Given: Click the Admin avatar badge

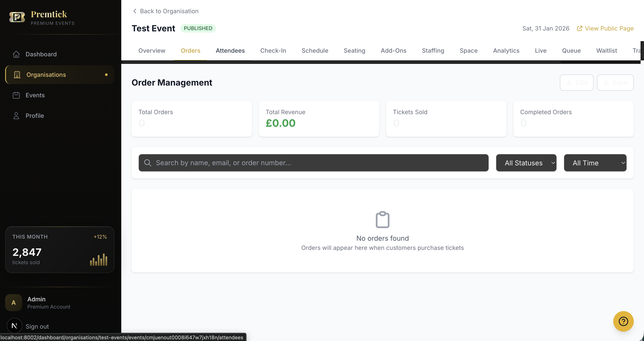Looking at the screenshot, I should click(14, 303).
